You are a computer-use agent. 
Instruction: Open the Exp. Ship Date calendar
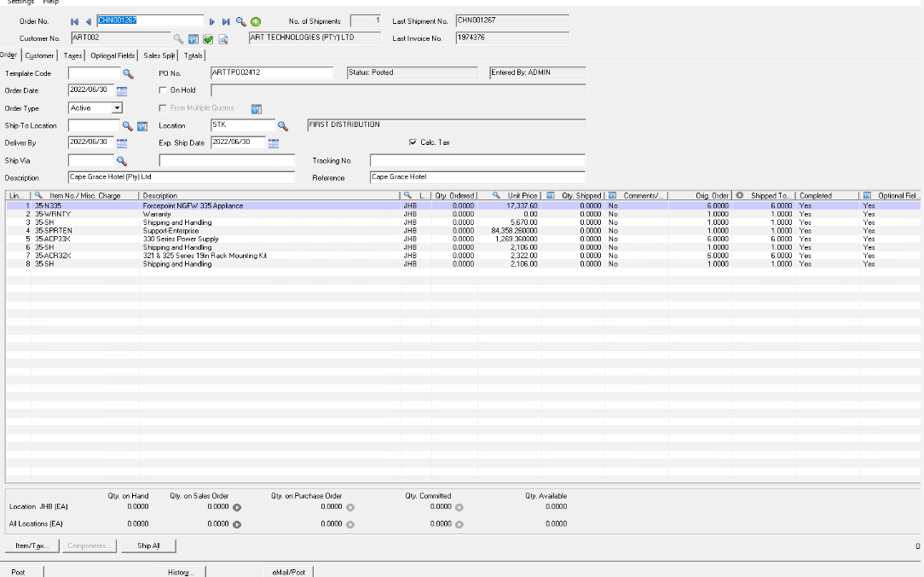[274, 142]
